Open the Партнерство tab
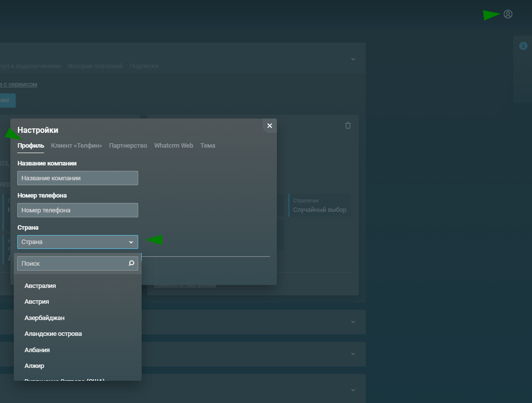The height and width of the screenshot is (403, 532). pyautogui.click(x=128, y=146)
